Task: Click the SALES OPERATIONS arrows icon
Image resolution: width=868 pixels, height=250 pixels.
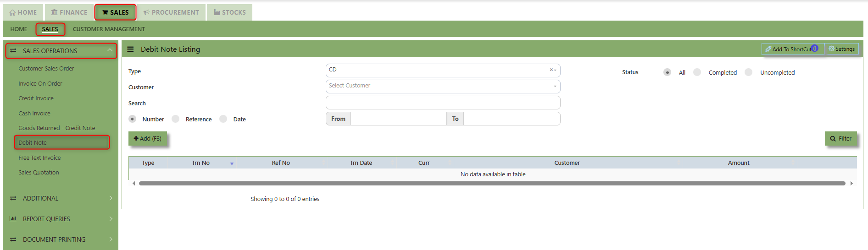Action: 13,50
